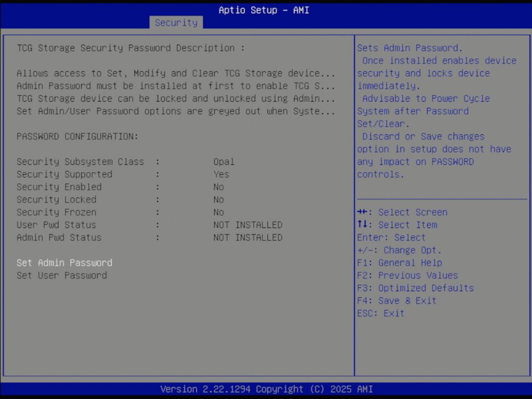Click the ESC Exit entry
Screen dimensions: 532x399
point(378,313)
